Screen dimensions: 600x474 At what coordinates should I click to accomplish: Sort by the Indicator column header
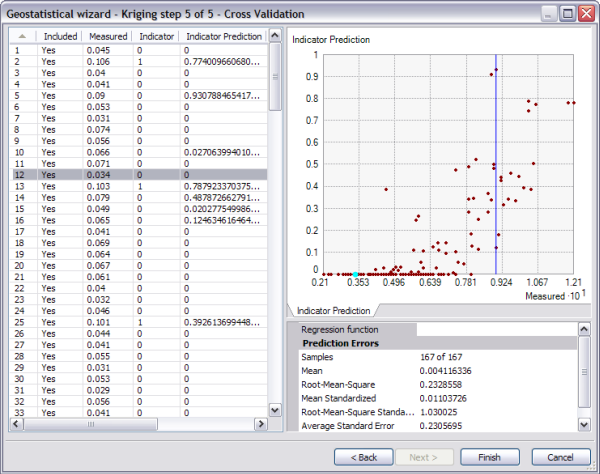(157, 36)
